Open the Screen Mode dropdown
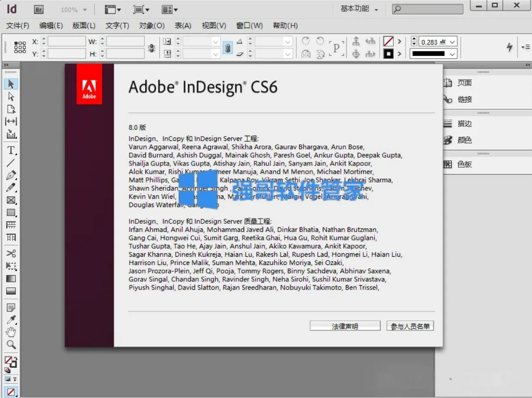 (x=141, y=10)
